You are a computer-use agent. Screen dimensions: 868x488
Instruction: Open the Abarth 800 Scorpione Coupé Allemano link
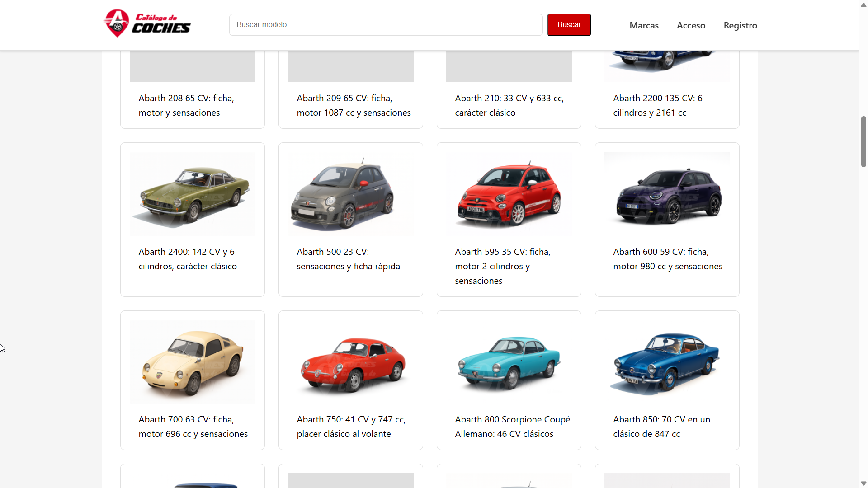point(513,427)
